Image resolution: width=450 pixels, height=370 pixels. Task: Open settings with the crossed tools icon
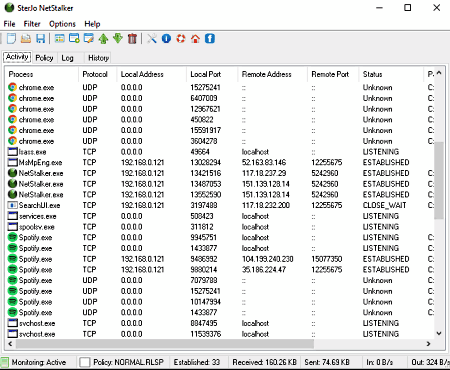point(152,39)
